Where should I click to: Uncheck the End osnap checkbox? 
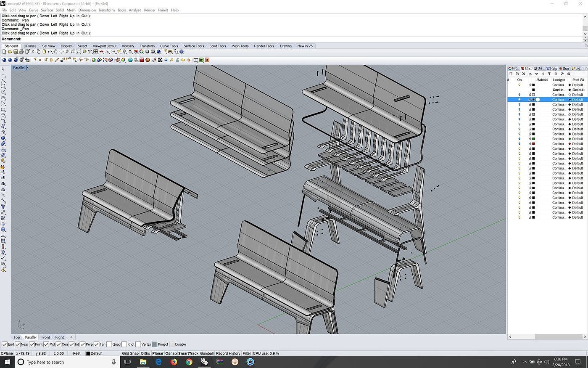point(5,344)
